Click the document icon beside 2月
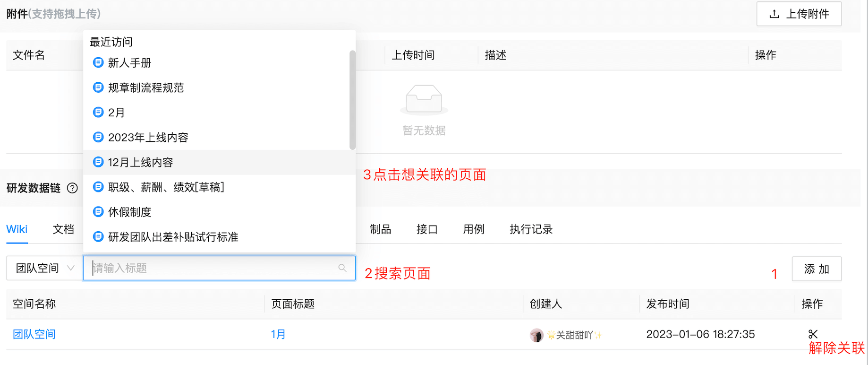The height and width of the screenshot is (365, 868). coord(98,112)
